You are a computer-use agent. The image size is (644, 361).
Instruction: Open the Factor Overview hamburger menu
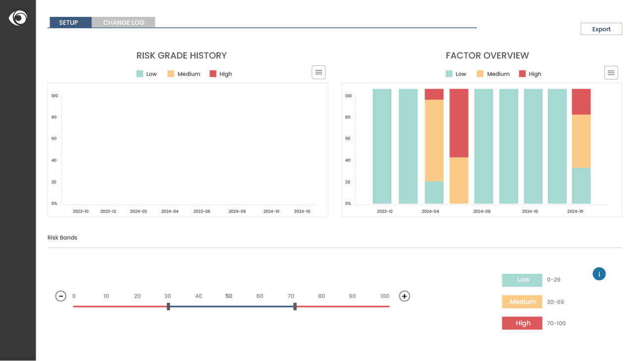tap(611, 72)
